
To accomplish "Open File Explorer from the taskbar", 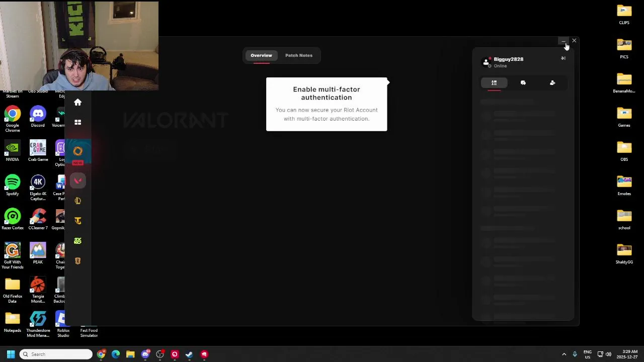I will pyautogui.click(x=130, y=354).
